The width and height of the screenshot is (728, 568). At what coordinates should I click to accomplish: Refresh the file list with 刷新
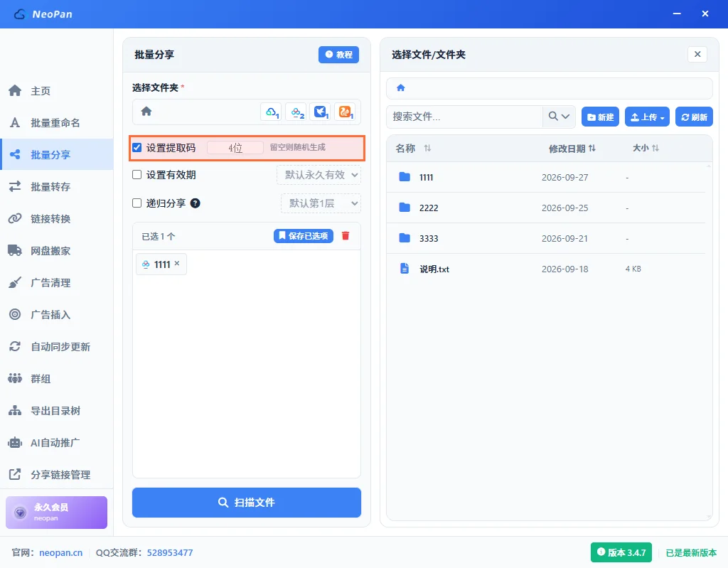pyautogui.click(x=694, y=117)
